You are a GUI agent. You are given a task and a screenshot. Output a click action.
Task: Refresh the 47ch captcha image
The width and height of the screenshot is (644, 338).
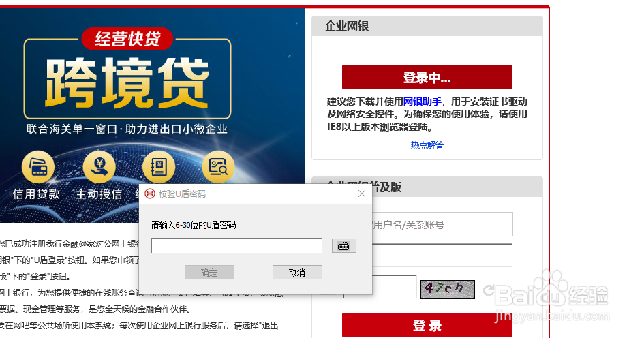pos(448,290)
